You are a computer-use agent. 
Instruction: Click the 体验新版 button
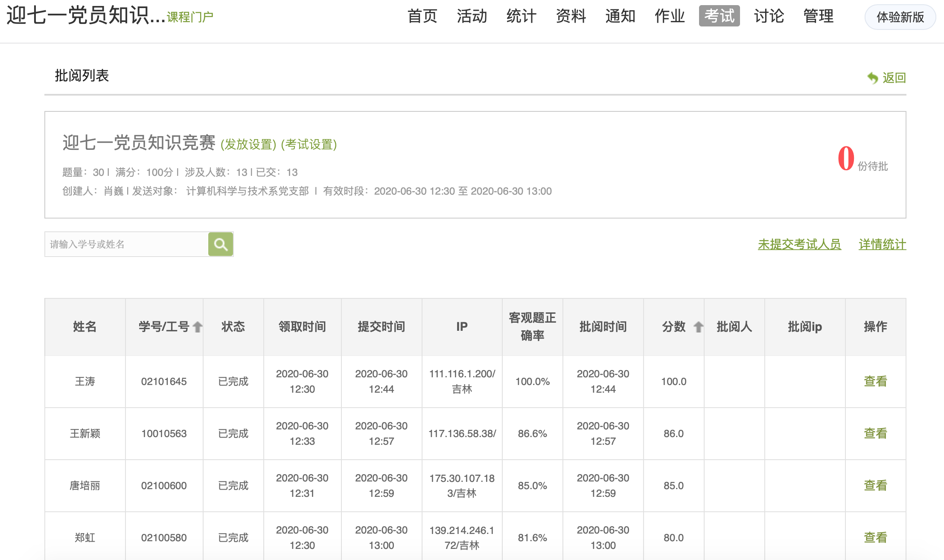(x=900, y=17)
